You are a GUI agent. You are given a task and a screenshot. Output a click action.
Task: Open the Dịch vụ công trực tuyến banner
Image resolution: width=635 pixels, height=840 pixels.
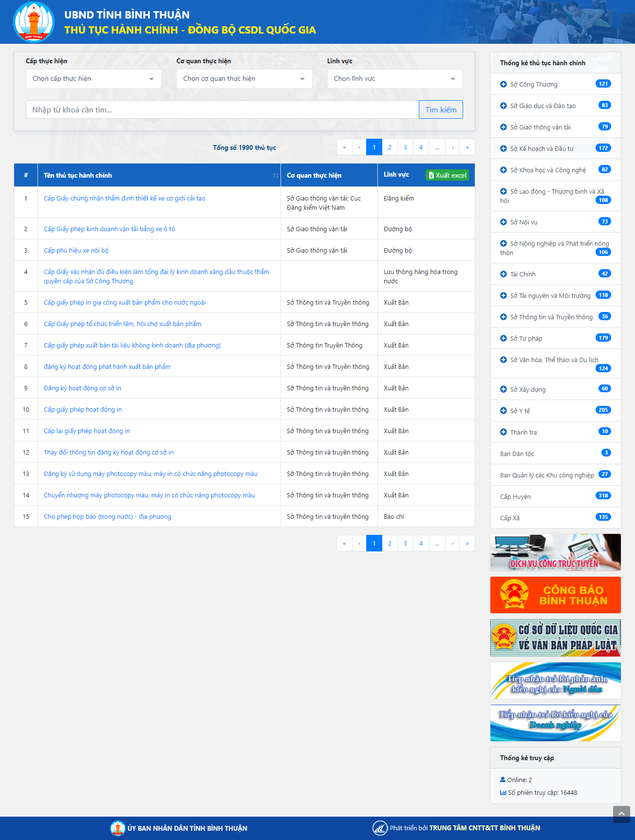coord(555,552)
